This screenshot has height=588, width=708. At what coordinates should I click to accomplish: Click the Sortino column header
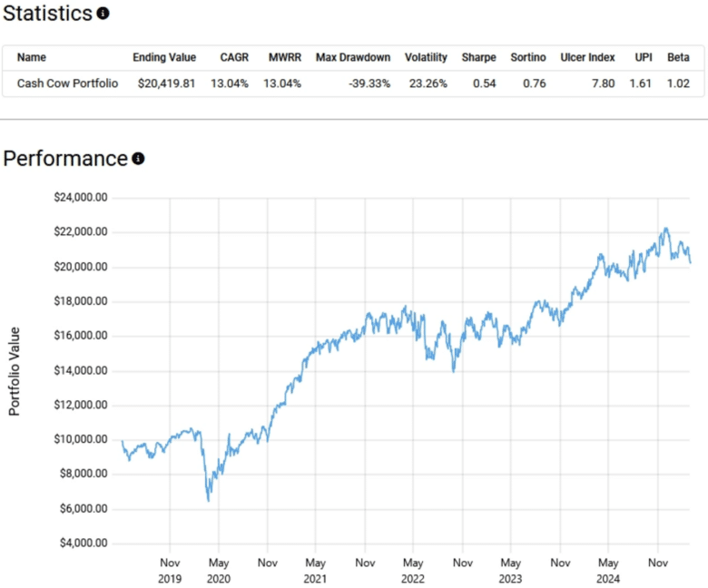528,57
